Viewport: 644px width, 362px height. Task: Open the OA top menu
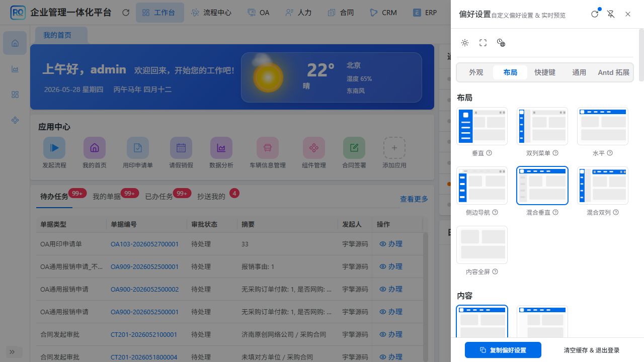point(259,13)
